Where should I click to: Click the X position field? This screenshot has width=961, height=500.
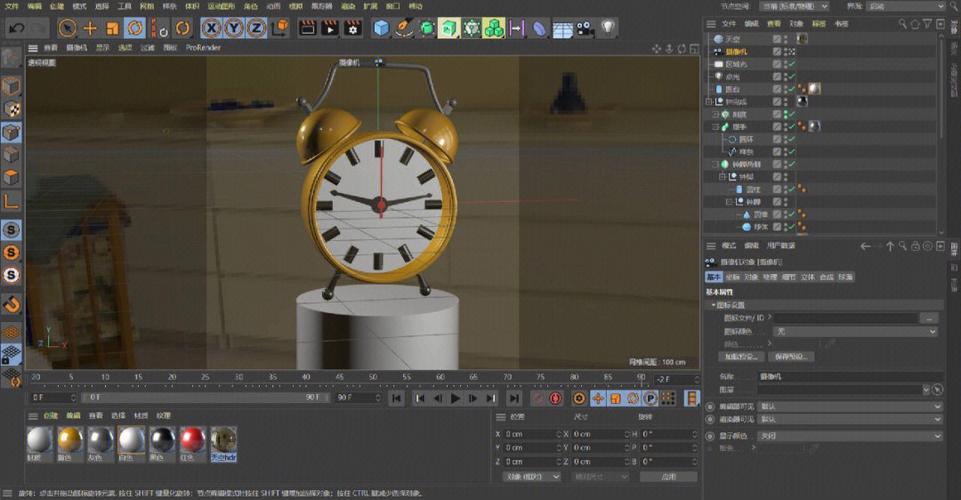532,434
